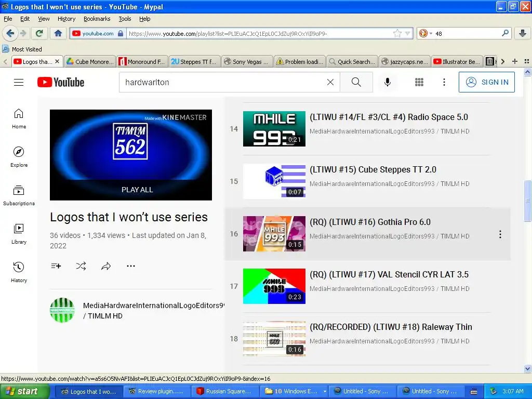Start voice search with microphone icon

pos(388,82)
